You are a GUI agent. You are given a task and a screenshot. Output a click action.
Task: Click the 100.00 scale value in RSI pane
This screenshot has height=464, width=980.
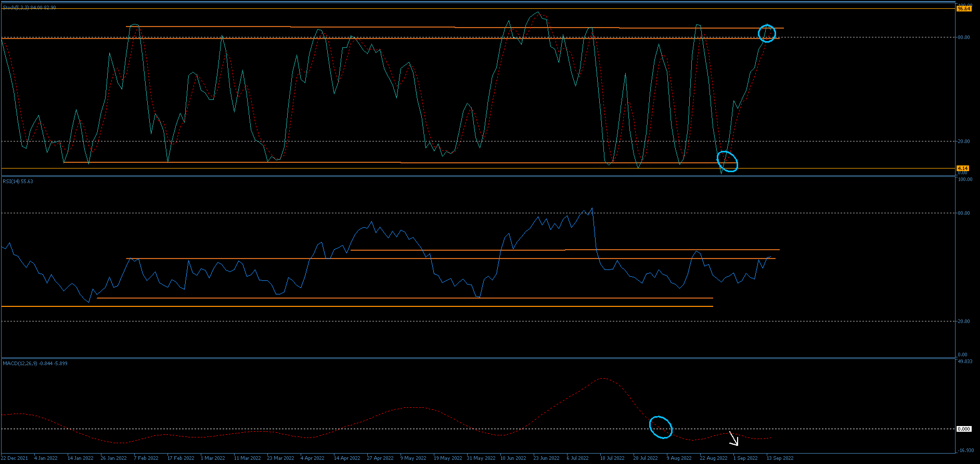(x=965, y=179)
